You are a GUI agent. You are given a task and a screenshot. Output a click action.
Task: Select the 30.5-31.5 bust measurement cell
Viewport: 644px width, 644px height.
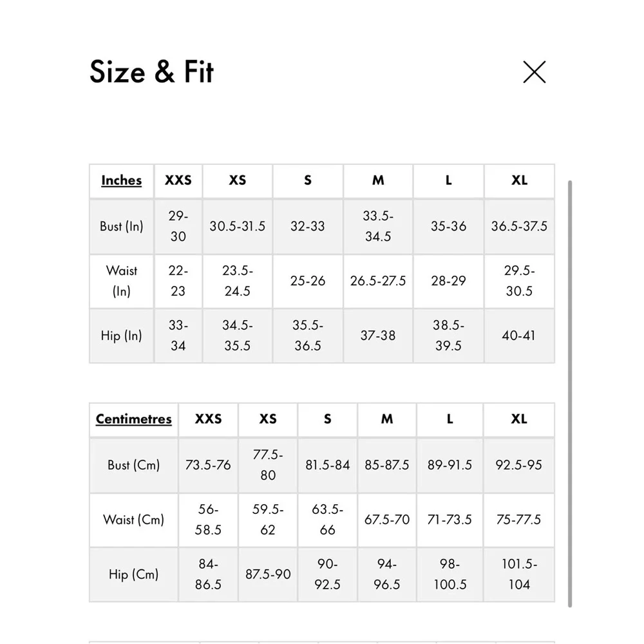tap(237, 226)
